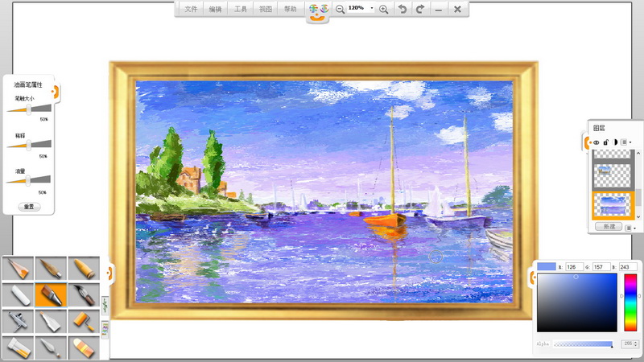This screenshot has height=362, width=644.
Task: Open the 工具 menu
Action: point(240,9)
